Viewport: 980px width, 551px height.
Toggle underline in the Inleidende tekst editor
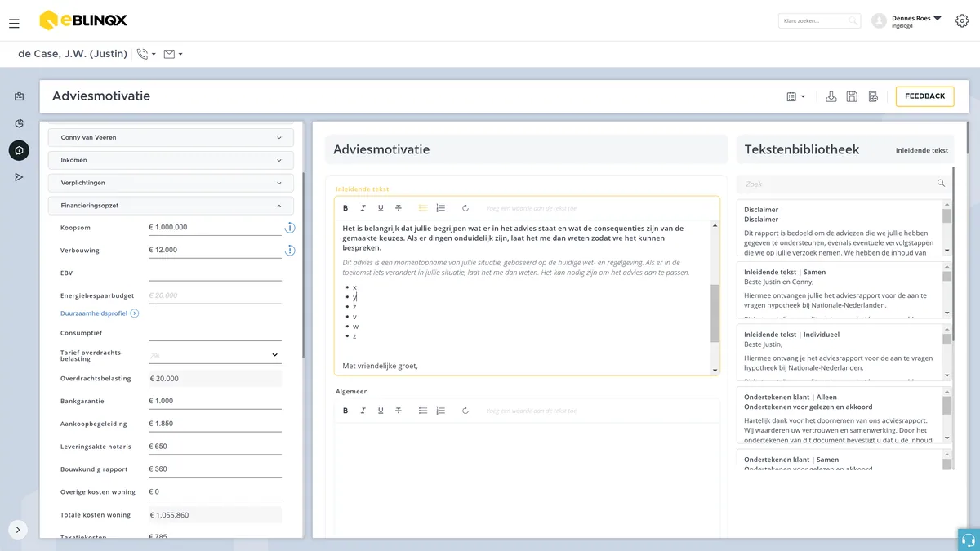381,208
